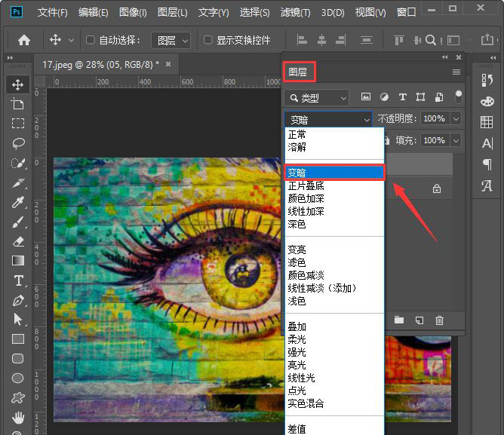This screenshot has width=504, height=435.
Task: Select the Eyedropper tool
Action: [18, 202]
